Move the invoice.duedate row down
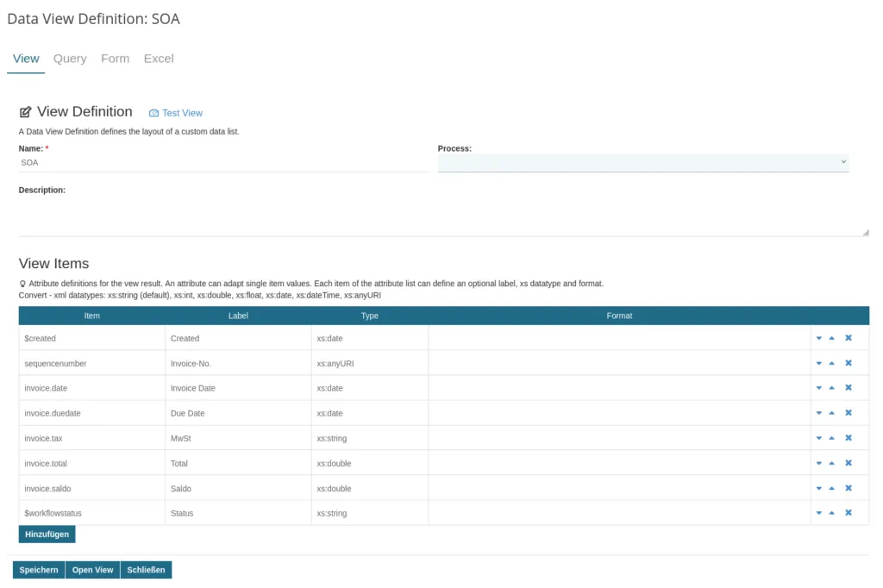This screenshot has height=588, width=883. coord(818,413)
